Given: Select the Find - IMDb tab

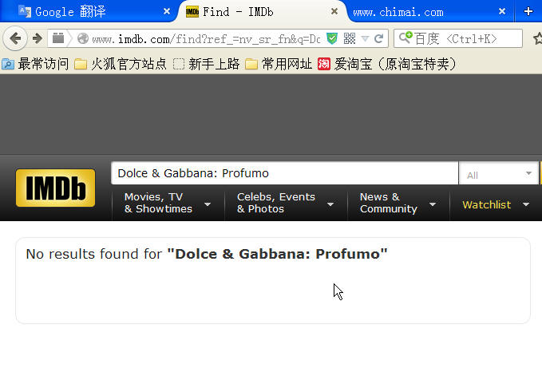Looking at the screenshot, I should click(261, 12).
